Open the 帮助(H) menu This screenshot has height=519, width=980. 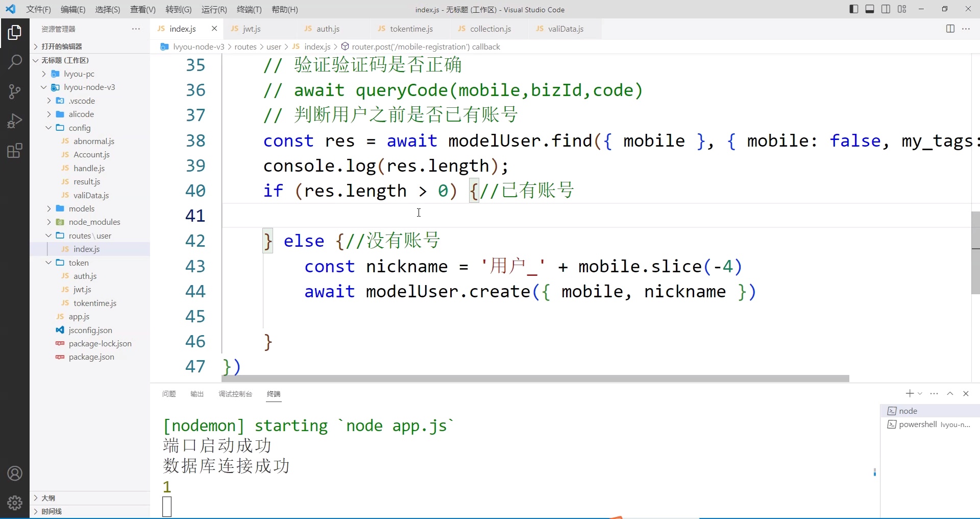pyautogui.click(x=284, y=9)
